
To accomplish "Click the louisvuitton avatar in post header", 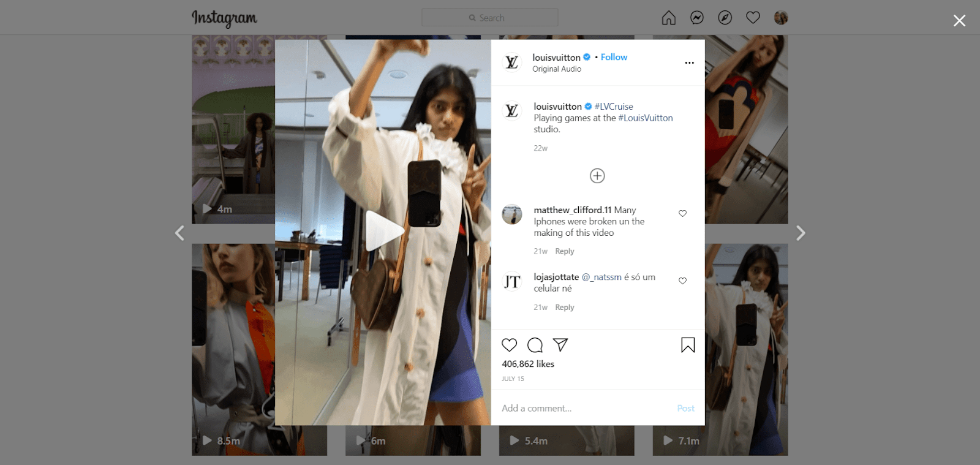I will 512,62.
